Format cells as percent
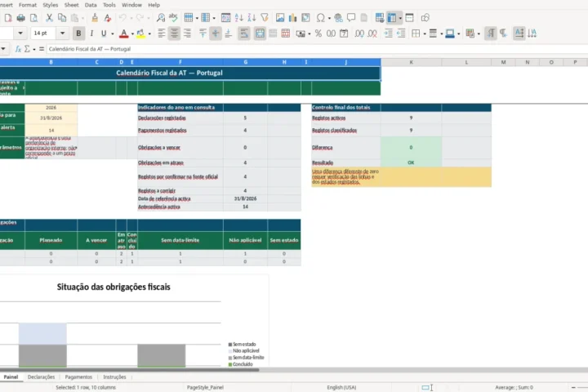The image size is (588, 392). (x=318, y=33)
